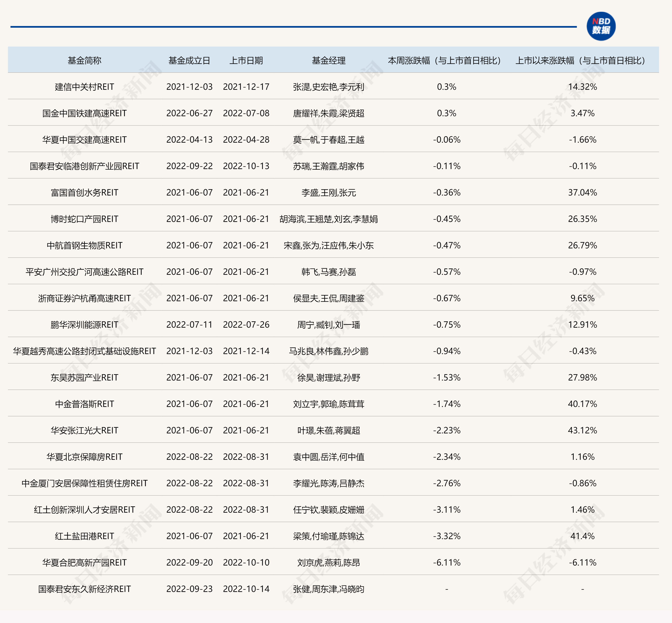Click the 14.32% return value
Screen dimensions: 672x623
582,87
